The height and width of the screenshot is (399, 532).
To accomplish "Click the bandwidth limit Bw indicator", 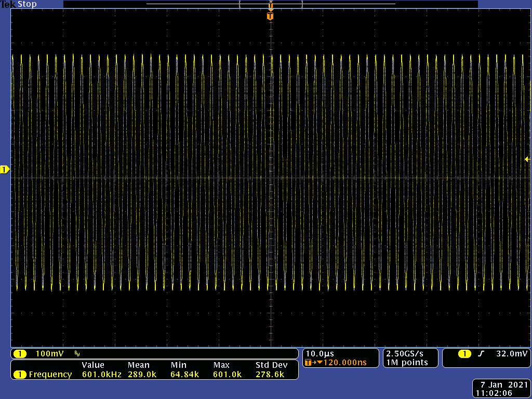I will pos(77,354).
